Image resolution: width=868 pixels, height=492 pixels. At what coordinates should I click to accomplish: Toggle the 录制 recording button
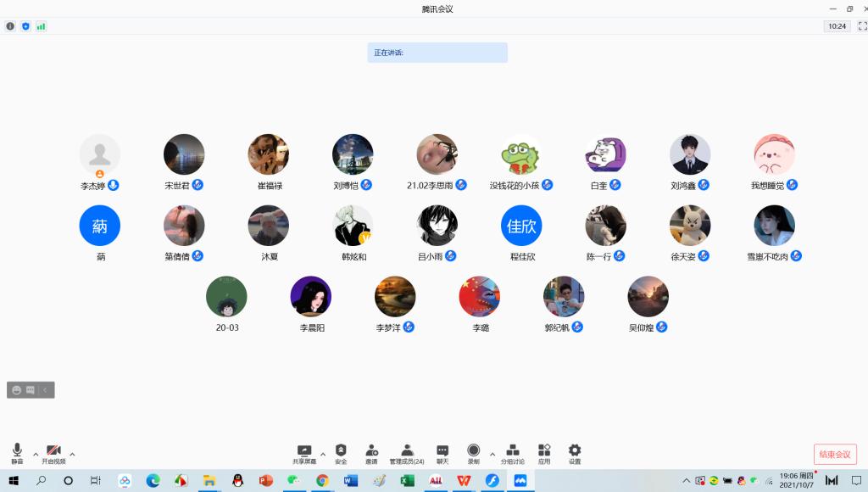(x=474, y=453)
